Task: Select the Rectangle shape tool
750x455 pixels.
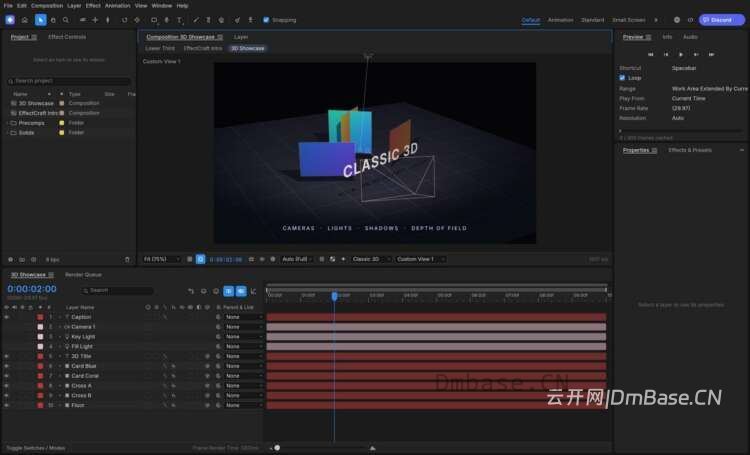Action: [154, 20]
